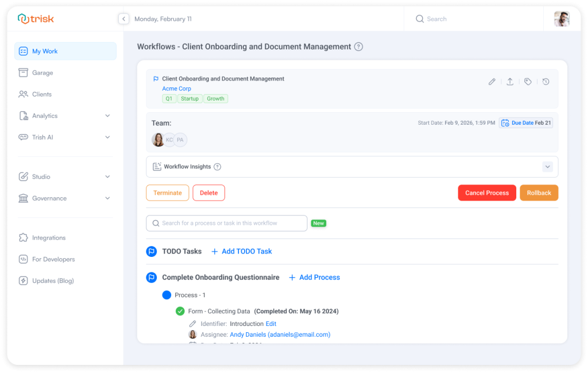Click the help icon next to the page title
The image size is (588, 373).
[x=358, y=47]
